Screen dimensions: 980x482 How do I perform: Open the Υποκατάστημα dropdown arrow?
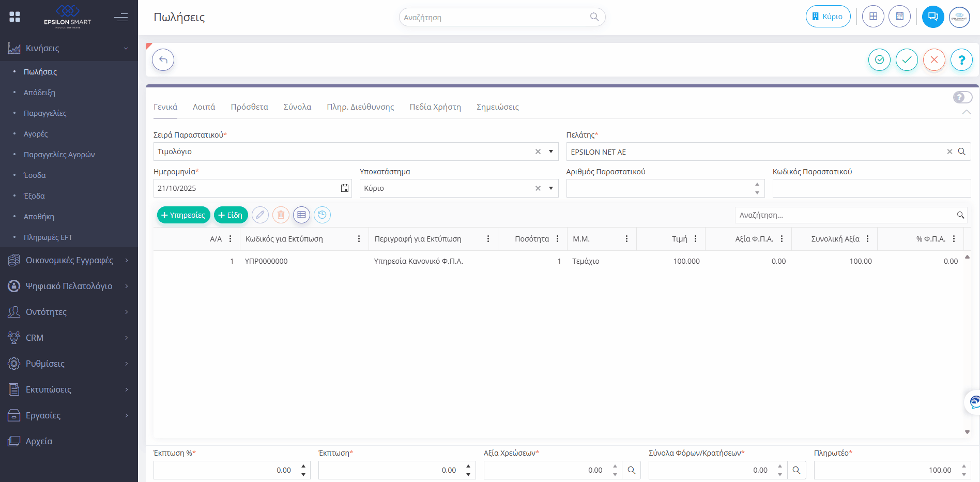(551, 188)
